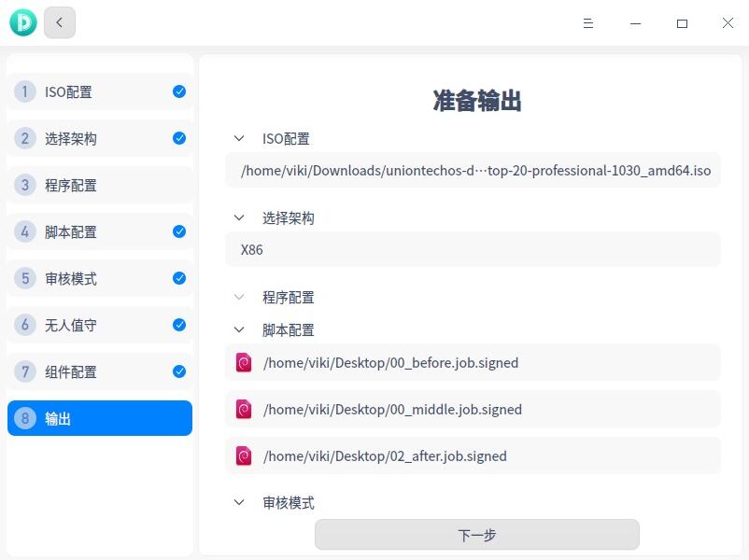Click the app logo icon in the title bar
The height and width of the screenshot is (560, 749).
coord(23,22)
